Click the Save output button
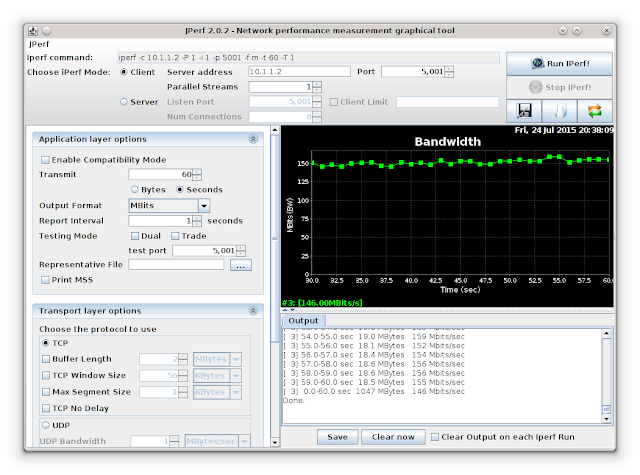 click(x=338, y=437)
